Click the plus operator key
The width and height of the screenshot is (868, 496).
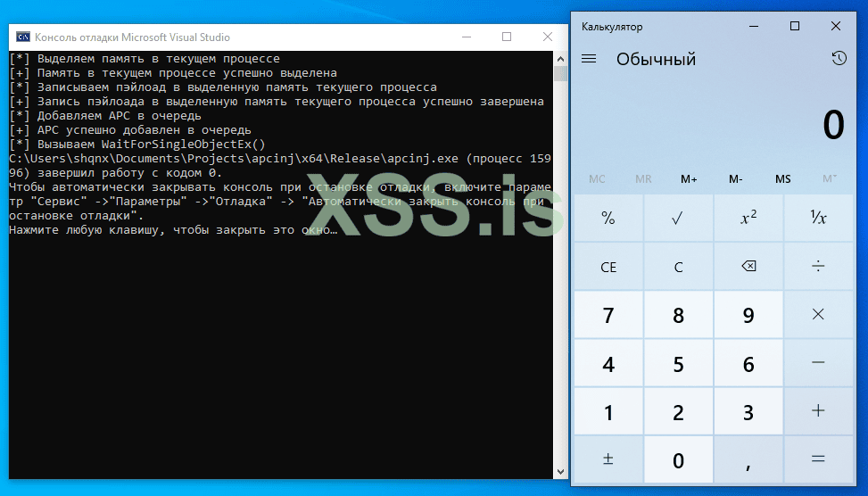tap(818, 410)
